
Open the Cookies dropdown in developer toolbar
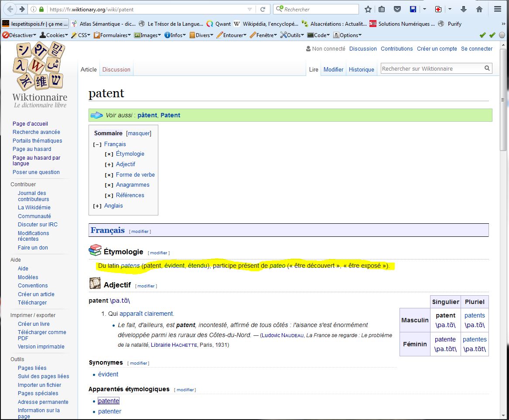click(54, 35)
